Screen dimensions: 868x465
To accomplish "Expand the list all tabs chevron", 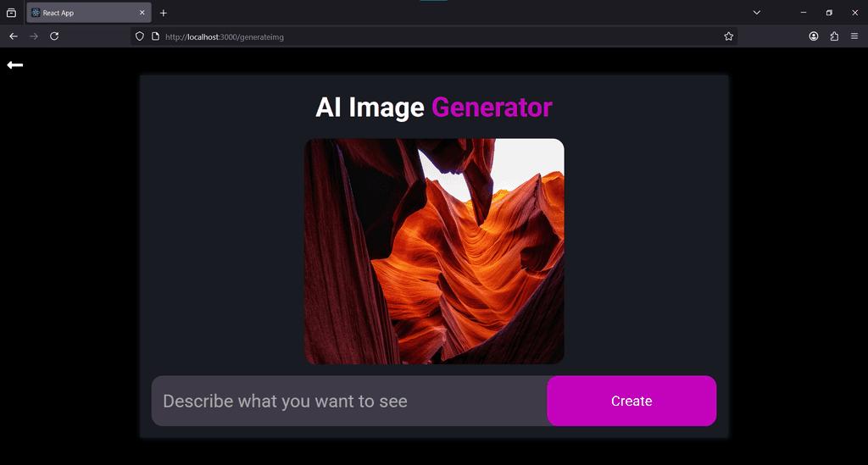I will (x=757, y=13).
